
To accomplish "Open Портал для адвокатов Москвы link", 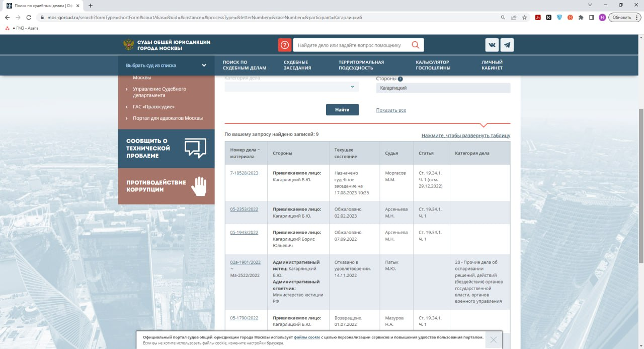I will (168, 118).
